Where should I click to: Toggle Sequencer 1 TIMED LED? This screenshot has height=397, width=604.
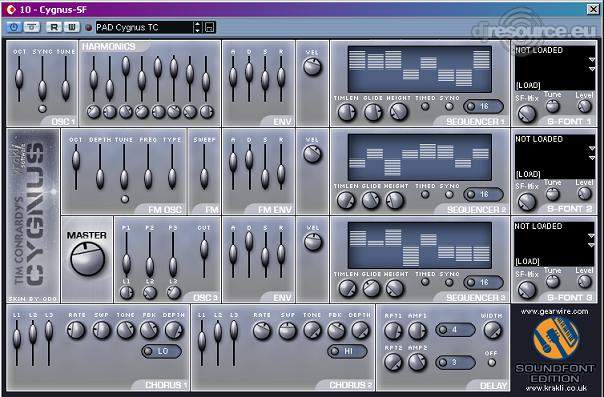pos(425,107)
